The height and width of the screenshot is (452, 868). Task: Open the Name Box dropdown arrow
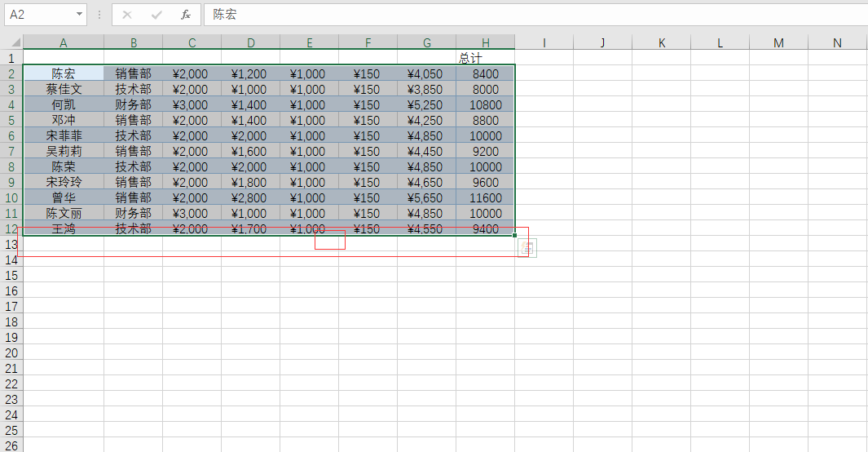[79, 15]
